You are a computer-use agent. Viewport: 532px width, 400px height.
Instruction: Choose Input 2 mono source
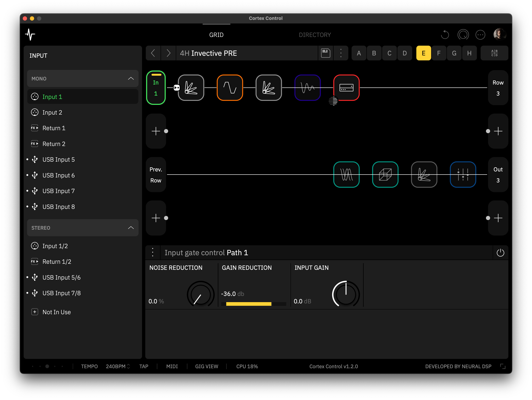click(83, 112)
